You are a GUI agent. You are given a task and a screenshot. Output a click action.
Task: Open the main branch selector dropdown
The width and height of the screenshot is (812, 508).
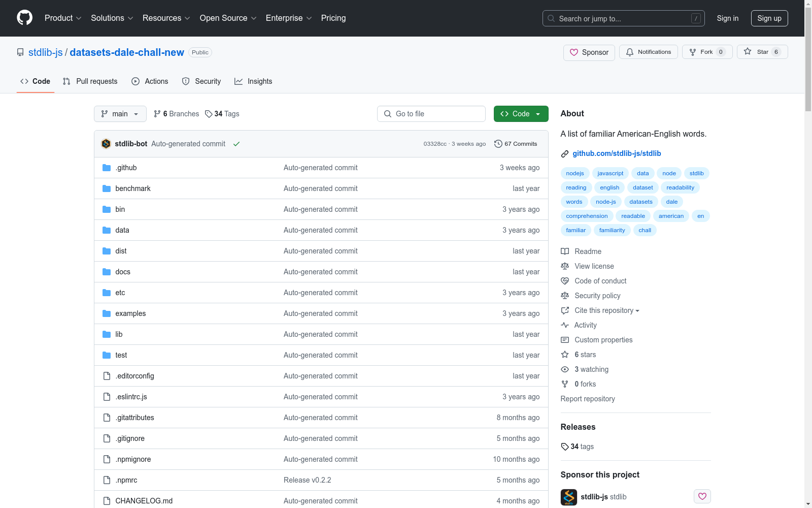click(x=120, y=114)
